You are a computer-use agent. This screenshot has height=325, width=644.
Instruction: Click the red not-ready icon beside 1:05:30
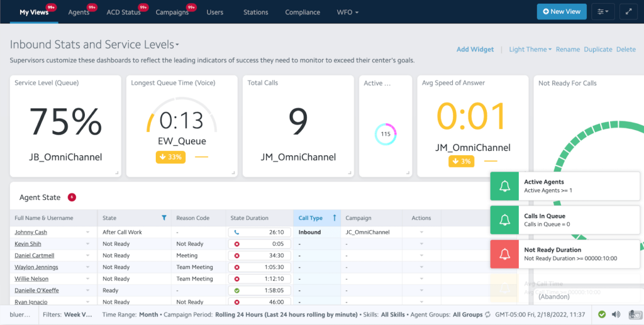pyautogui.click(x=236, y=267)
